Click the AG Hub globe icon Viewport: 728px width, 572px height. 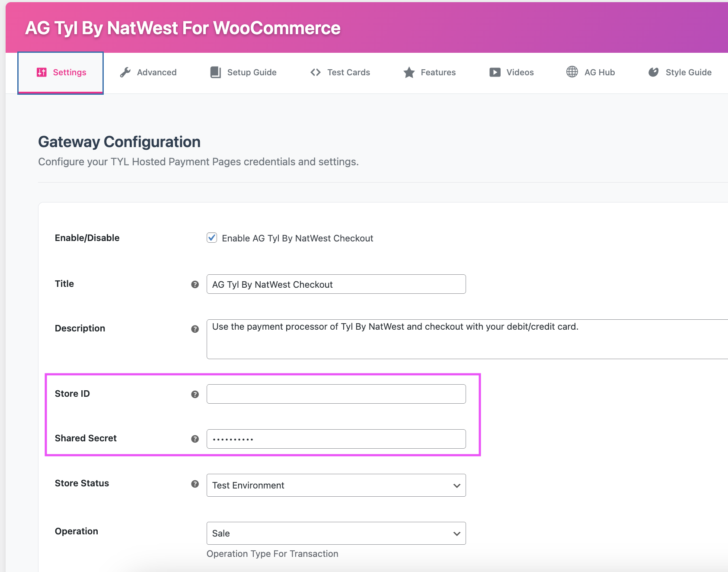(572, 72)
